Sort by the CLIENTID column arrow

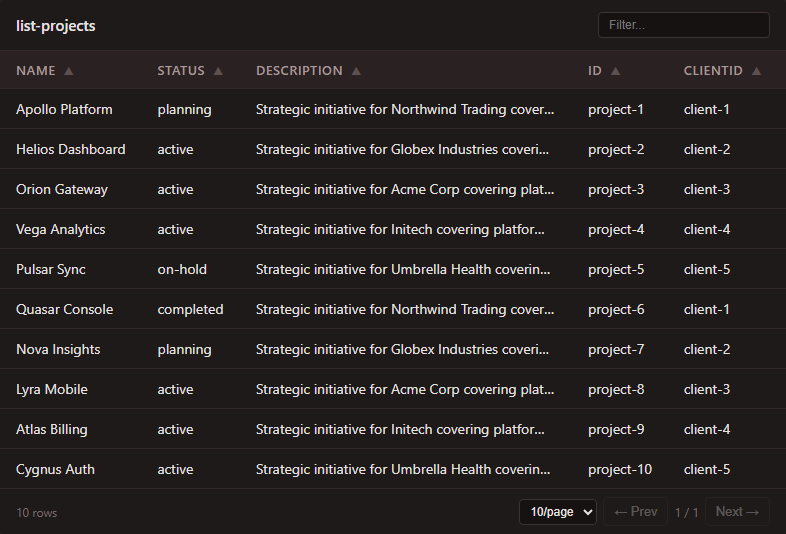click(756, 71)
